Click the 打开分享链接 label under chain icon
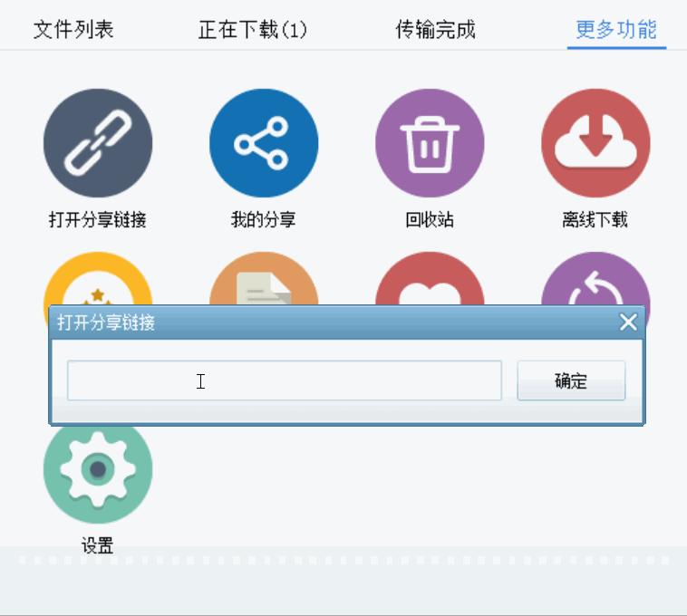 click(x=97, y=219)
